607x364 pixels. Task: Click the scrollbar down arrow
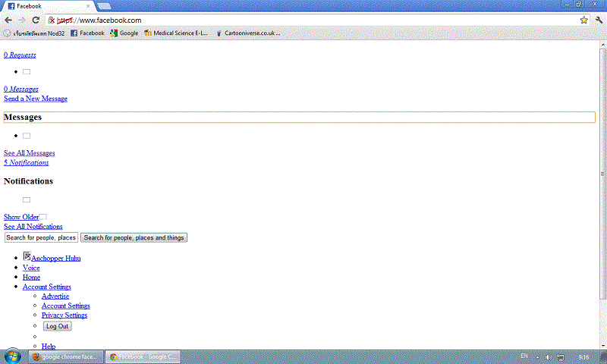click(603, 346)
